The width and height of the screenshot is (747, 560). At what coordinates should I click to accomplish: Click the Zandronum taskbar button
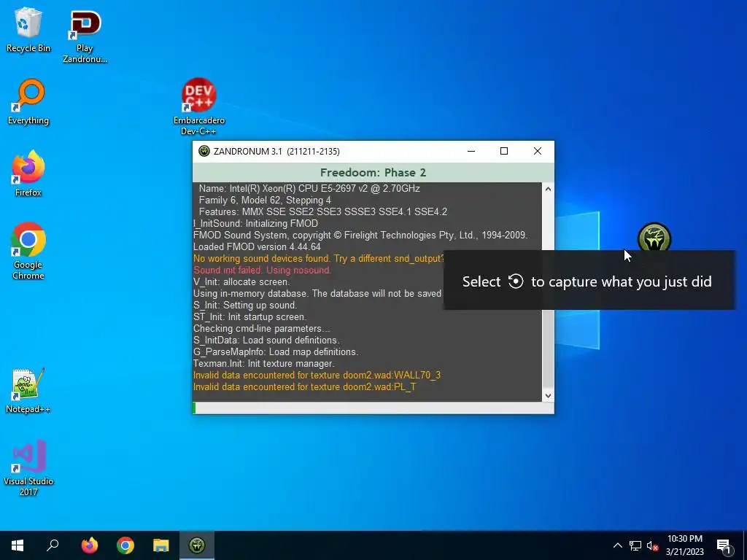pyautogui.click(x=197, y=545)
